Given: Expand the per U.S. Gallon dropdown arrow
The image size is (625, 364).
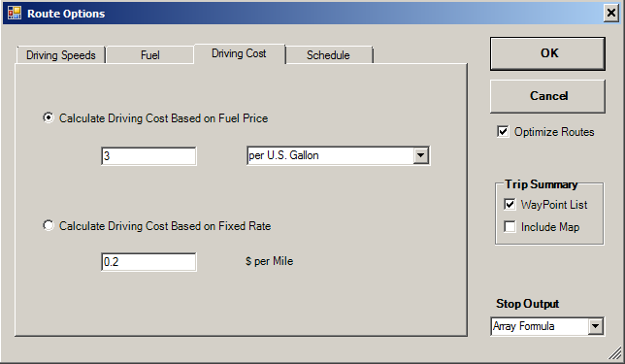Looking at the screenshot, I should (x=420, y=155).
